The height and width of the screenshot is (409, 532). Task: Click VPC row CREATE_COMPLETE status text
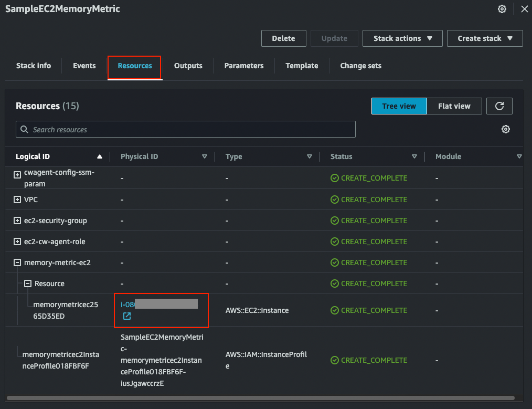374,200
